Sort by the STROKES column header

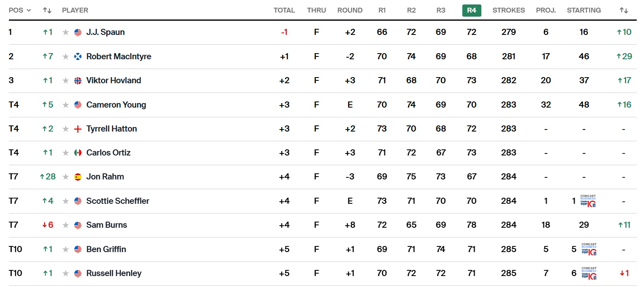coord(509,11)
